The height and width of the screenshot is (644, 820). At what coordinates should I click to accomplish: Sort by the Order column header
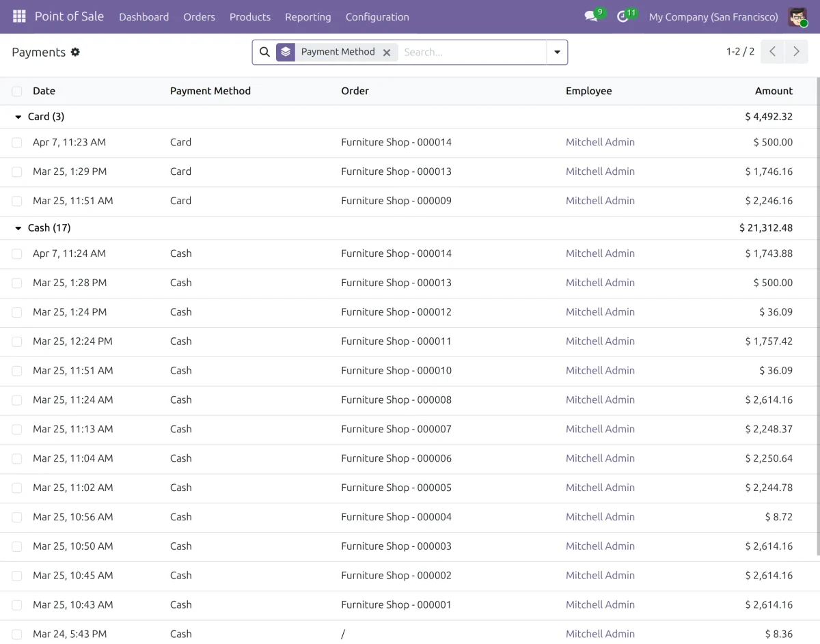[x=355, y=91]
